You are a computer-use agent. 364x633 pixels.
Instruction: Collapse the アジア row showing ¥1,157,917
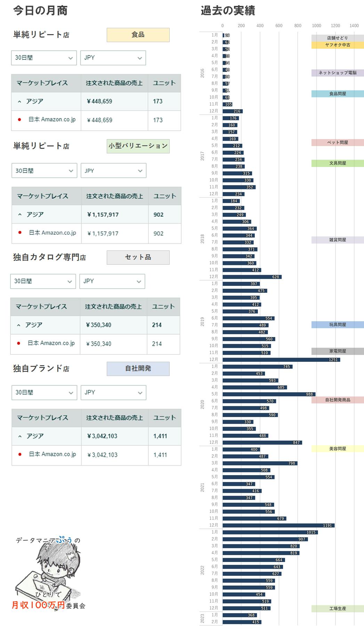(x=20, y=215)
